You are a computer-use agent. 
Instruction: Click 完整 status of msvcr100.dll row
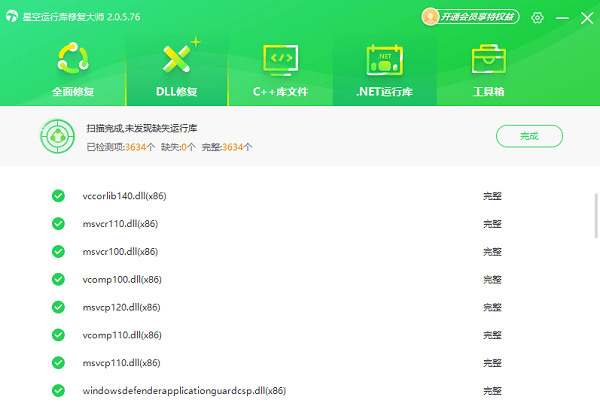coord(492,252)
